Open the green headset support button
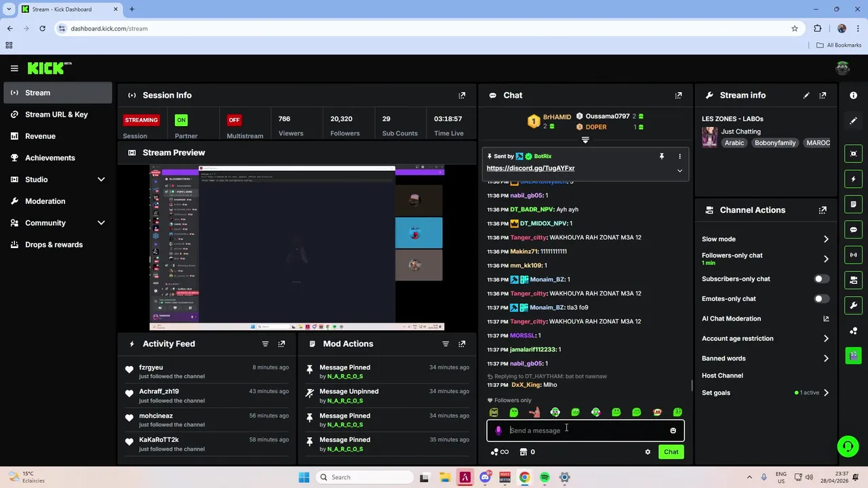Image resolution: width=868 pixels, height=488 pixels. (x=848, y=446)
